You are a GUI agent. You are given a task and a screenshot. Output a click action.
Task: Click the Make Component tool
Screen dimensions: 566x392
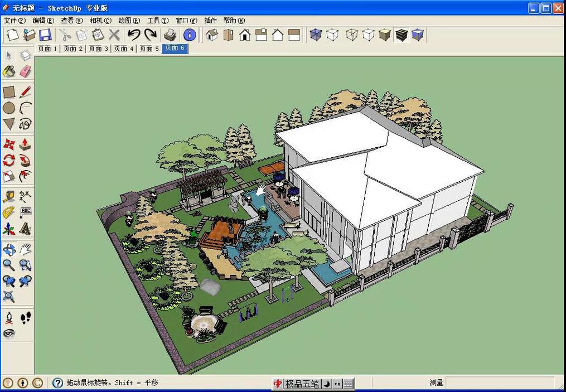[25, 56]
